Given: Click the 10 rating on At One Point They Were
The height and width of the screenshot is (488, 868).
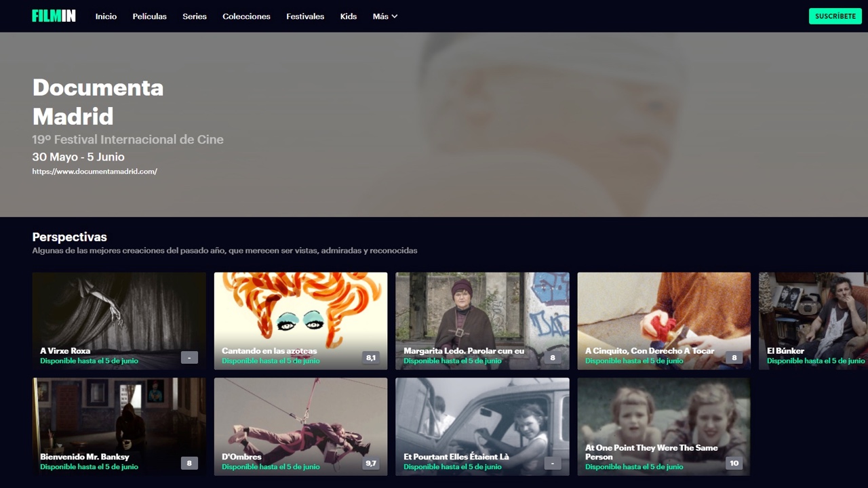Looking at the screenshot, I should [734, 463].
